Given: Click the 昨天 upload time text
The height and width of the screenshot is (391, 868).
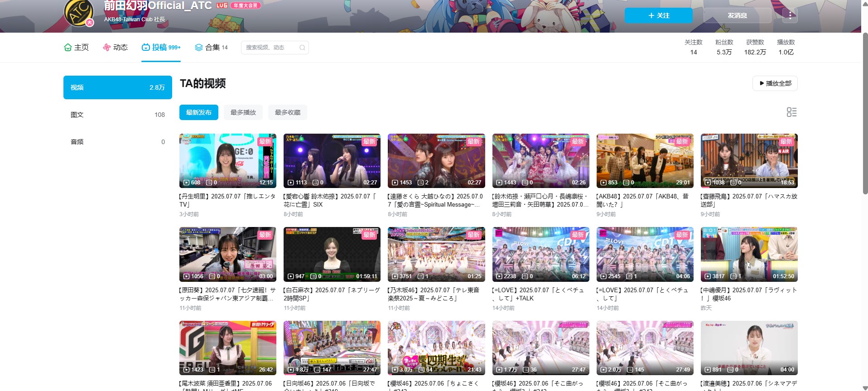Looking at the screenshot, I should [706, 308].
